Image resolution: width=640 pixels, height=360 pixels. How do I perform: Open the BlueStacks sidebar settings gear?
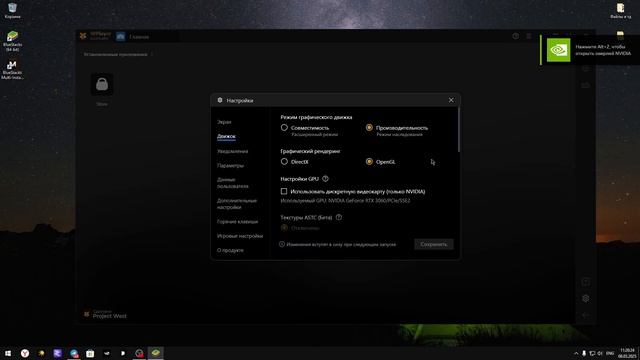click(x=586, y=298)
